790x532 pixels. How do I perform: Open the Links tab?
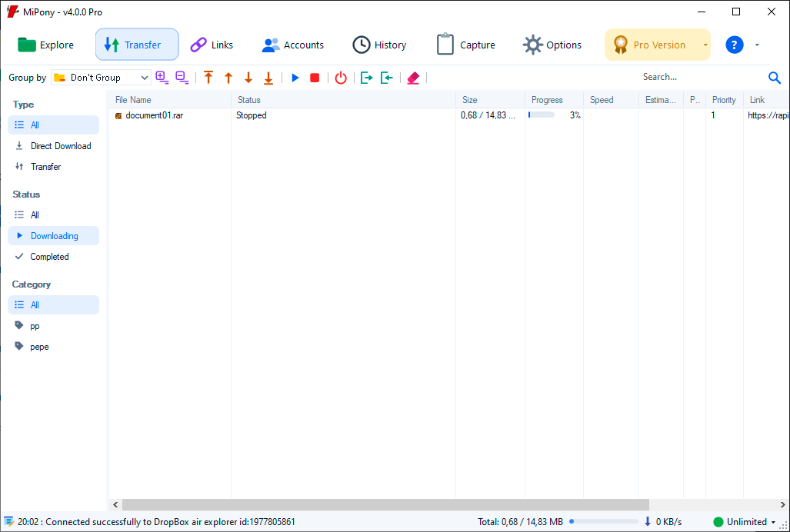click(x=211, y=45)
